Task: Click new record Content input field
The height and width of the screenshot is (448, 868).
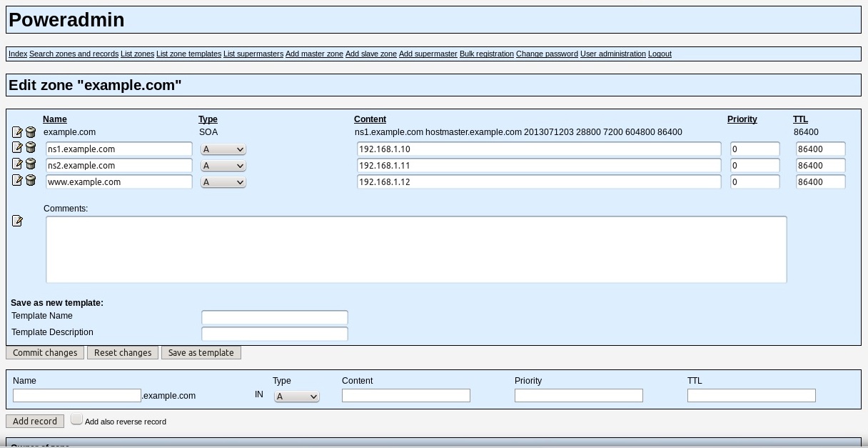Action: (406, 395)
